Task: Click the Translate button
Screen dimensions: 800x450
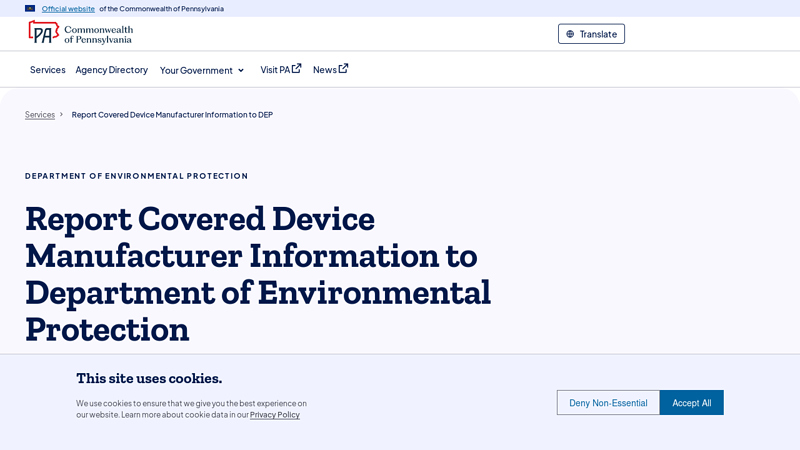Action: [591, 34]
